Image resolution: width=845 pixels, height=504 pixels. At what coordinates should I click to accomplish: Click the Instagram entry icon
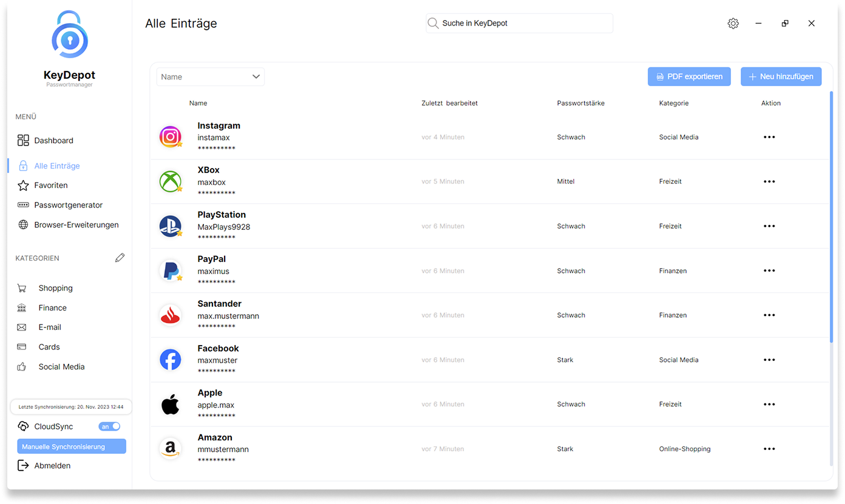[171, 137]
